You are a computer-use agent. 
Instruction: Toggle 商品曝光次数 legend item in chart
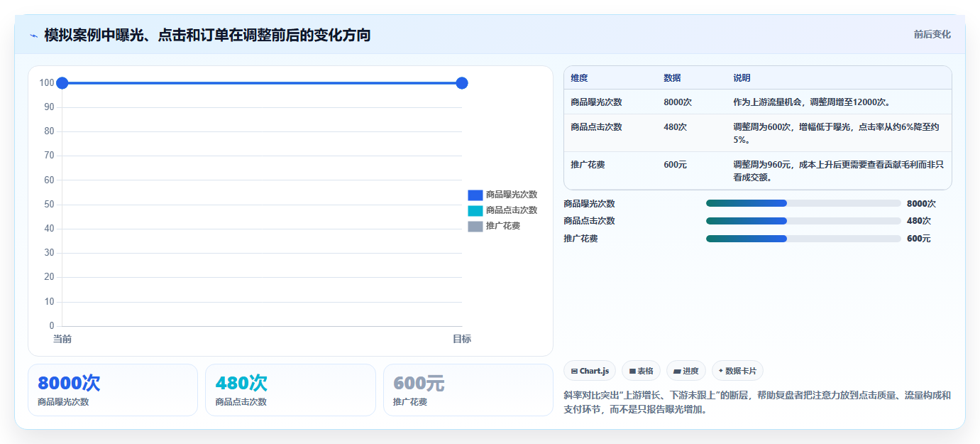coord(502,195)
